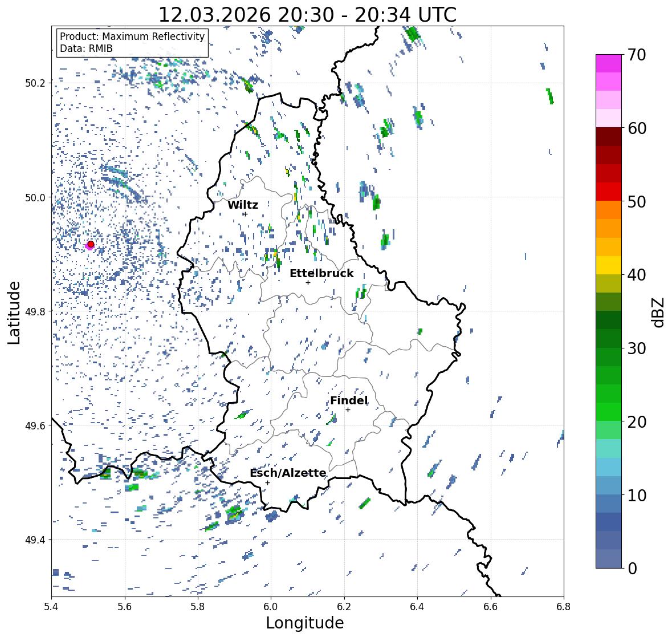Click the longitude tick label 6.0

(x=271, y=606)
